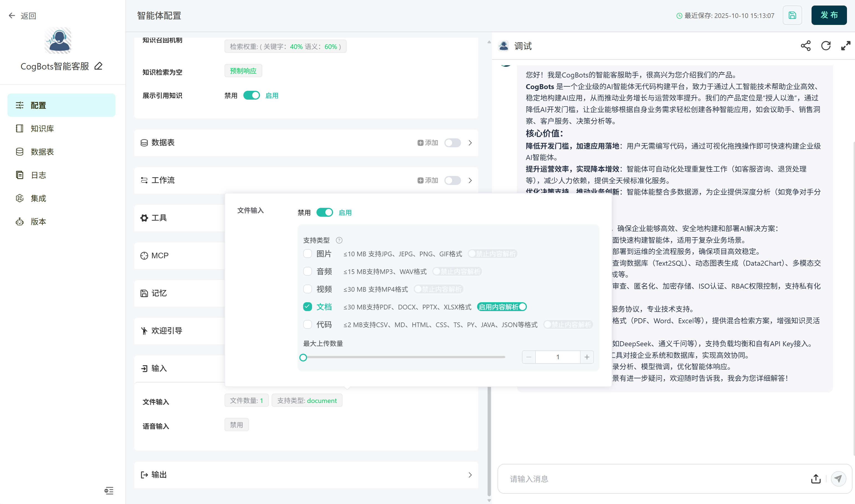Click the MCP section icon
This screenshot has width=855, height=504.
[144, 256]
